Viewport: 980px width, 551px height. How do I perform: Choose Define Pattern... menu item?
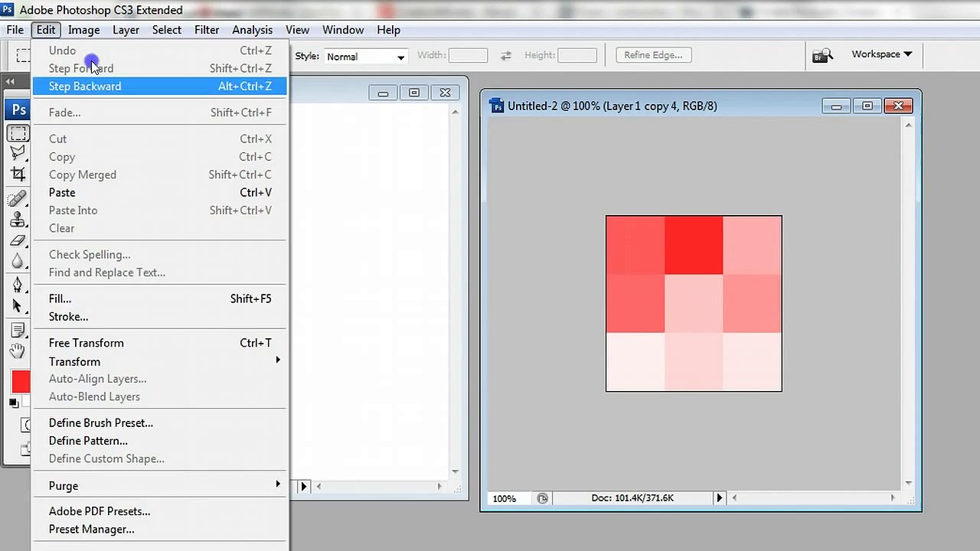pos(160,441)
